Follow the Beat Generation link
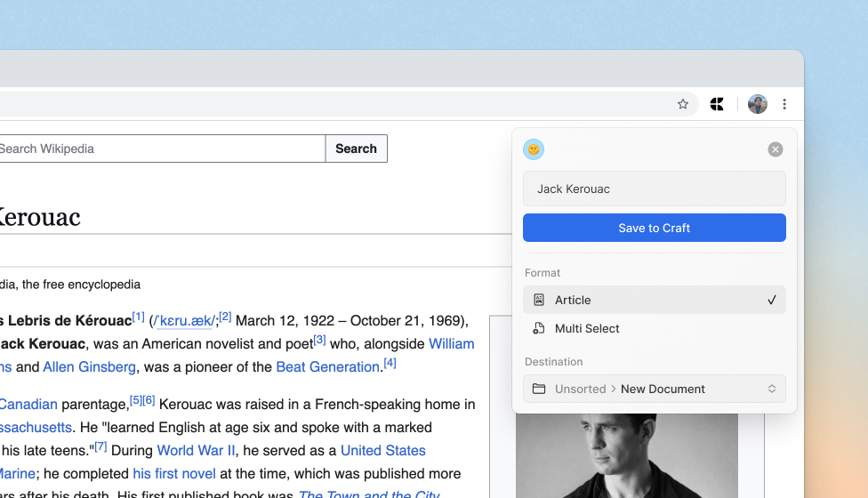The width and height of the screenshot is (868, 498). point(327,367)
